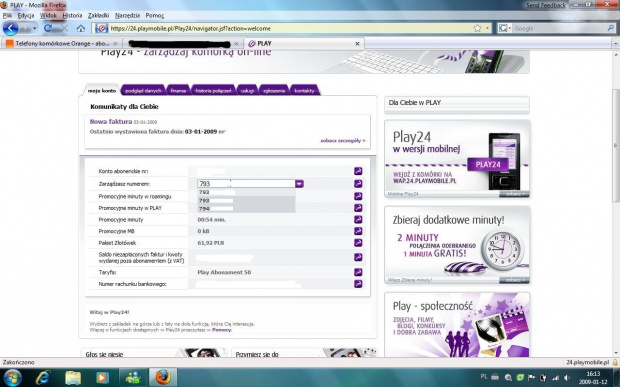Click the home icon in toolbar
This screenshot has height=387, width=620.
click(x=81, y=28)
